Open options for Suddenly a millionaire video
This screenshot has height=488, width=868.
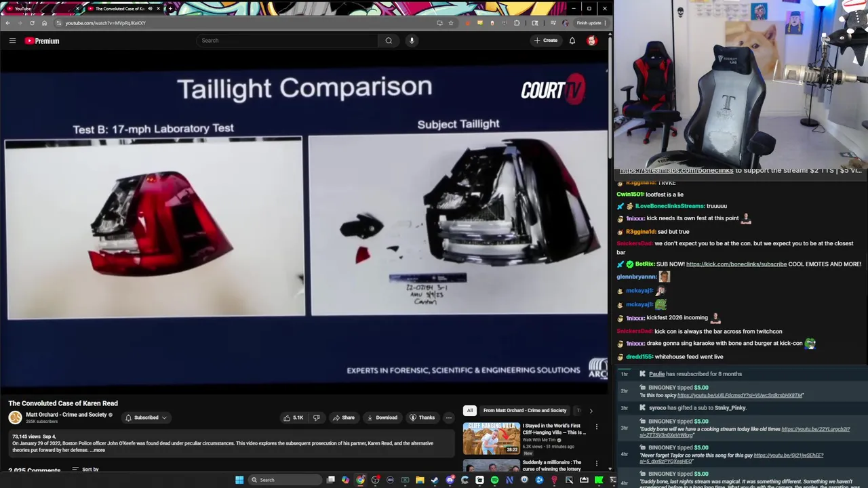click(597, 464)
